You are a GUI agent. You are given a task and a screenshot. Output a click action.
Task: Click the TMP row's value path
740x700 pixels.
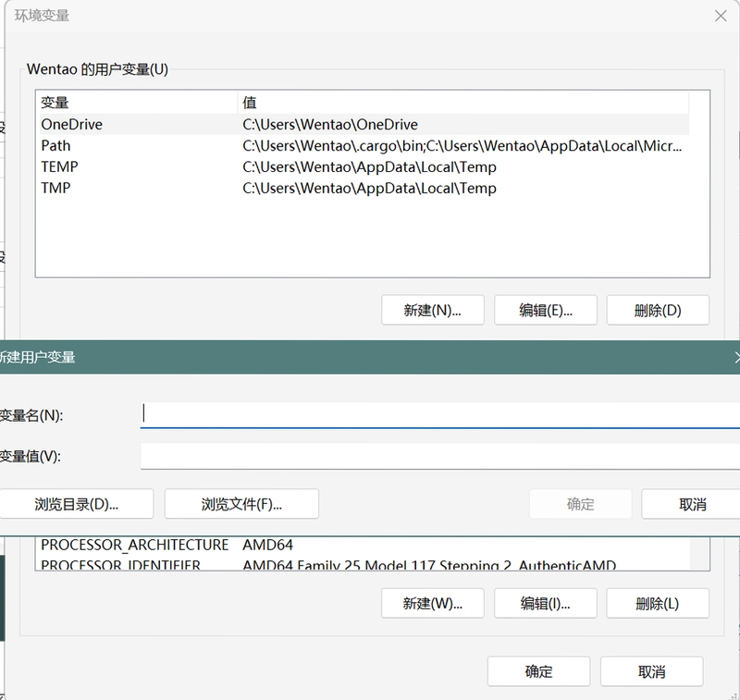[x=369, y=189]
